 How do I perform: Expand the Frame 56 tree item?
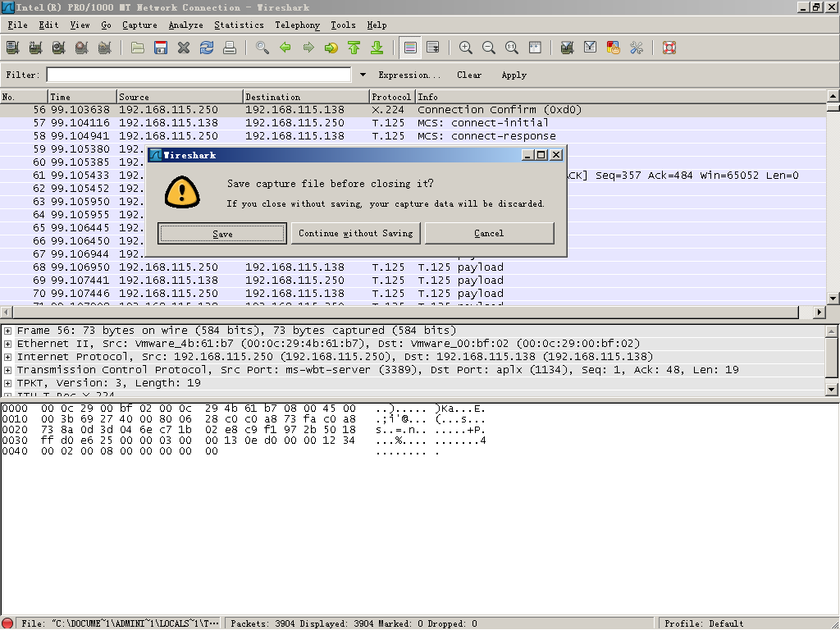pyautogui.click(x=7, y=331)
